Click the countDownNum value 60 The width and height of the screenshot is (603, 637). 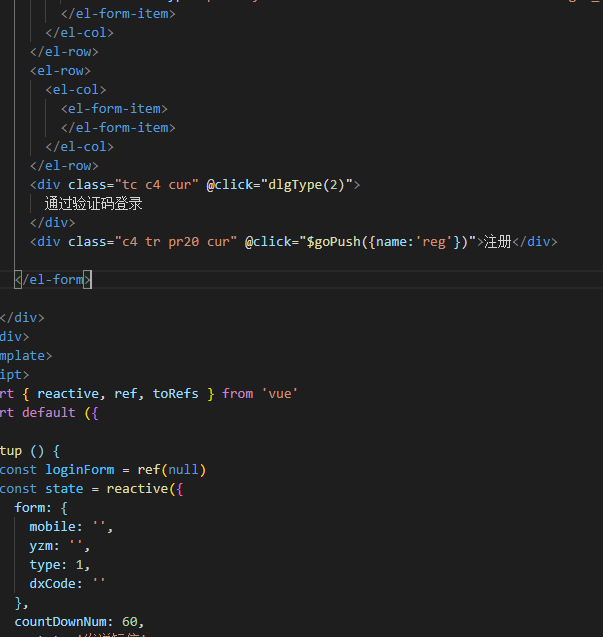coord(132,622)
